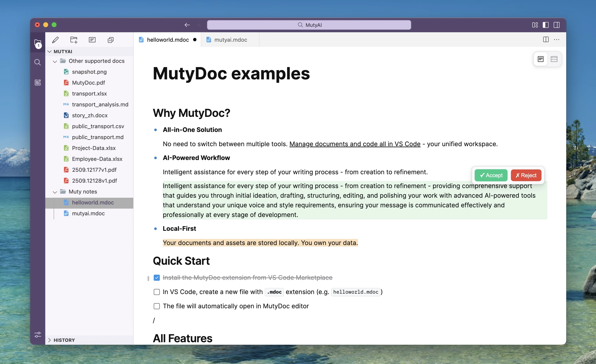The width and height of the screenshot is (596, 364).
Task: Open the extensions panel in activity bar
Action: click(38, 83)
